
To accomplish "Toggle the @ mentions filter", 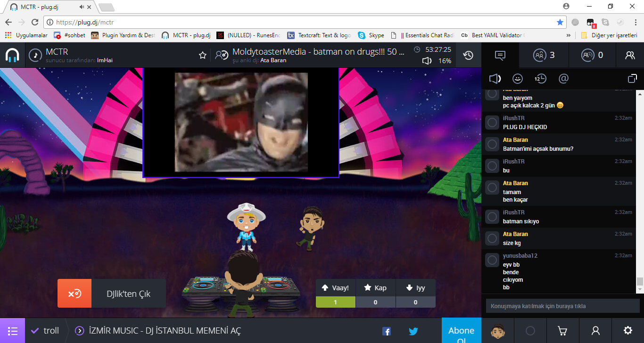I will (x=563, y=78).
